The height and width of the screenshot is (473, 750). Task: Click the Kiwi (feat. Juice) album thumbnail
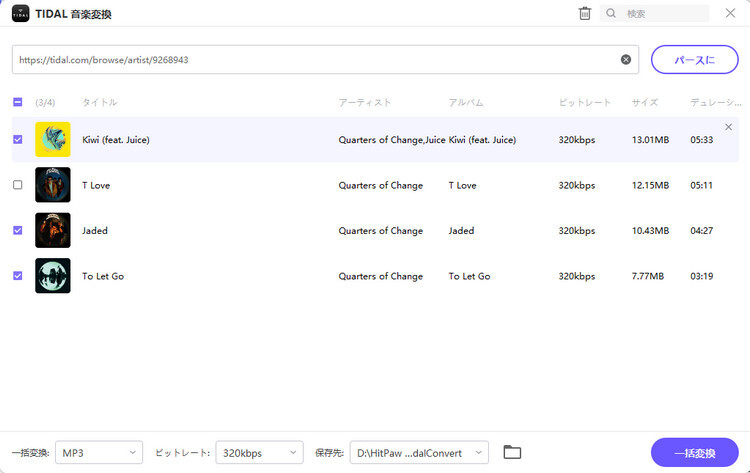53,139
